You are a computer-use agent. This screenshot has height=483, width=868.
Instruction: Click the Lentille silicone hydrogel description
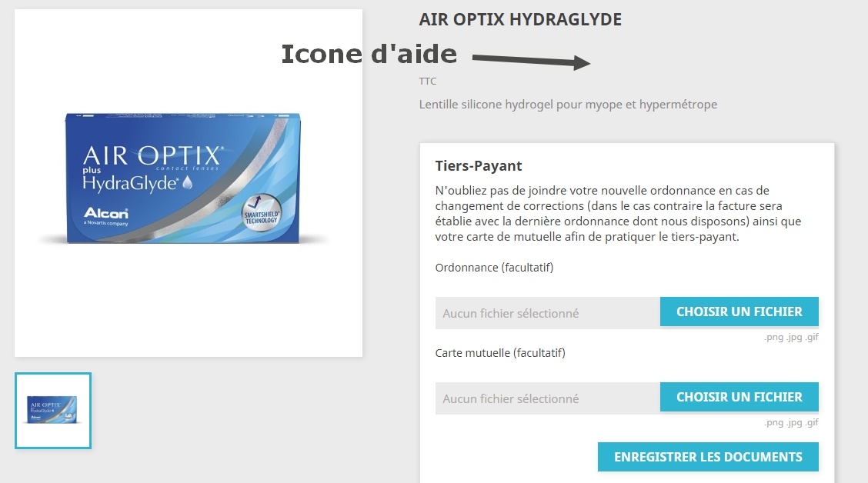click(x=568, y=105)
